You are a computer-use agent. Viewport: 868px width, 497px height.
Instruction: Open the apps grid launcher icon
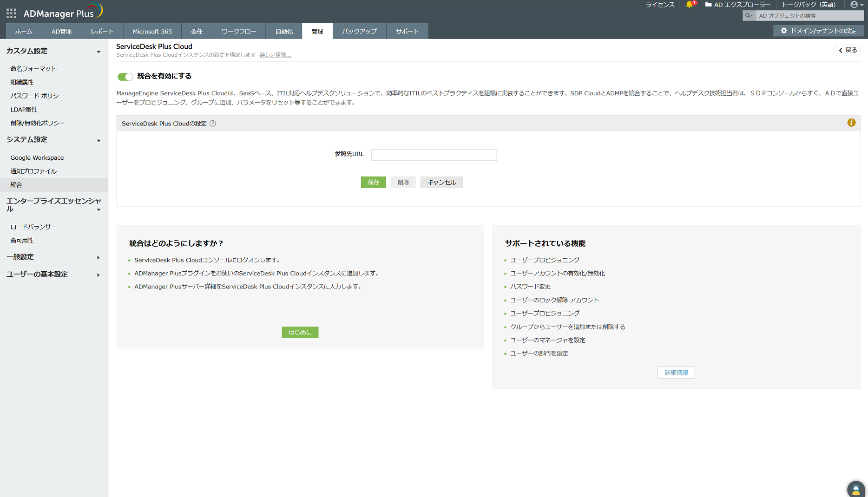(11, 13)
